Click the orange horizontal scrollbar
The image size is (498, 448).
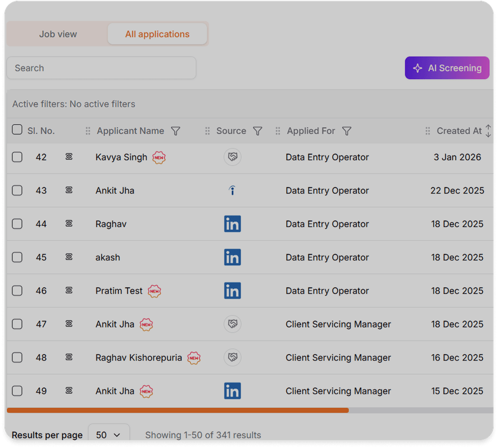[178, 410]
